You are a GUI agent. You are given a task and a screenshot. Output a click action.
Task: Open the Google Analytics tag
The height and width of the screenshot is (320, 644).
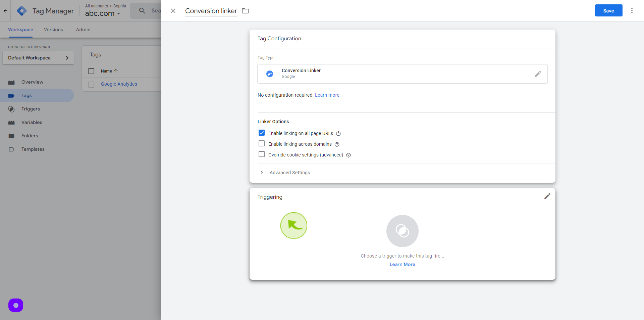point(119,84)
